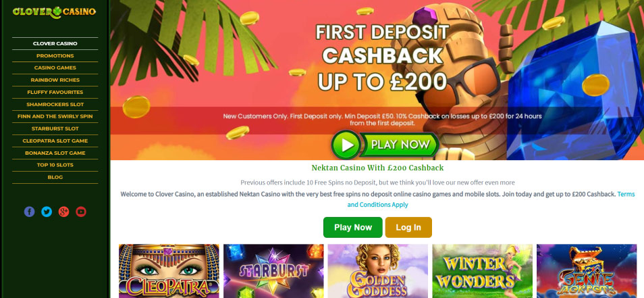Open the YouTube social icon
The image size is (644, 298).
(81, 212)
